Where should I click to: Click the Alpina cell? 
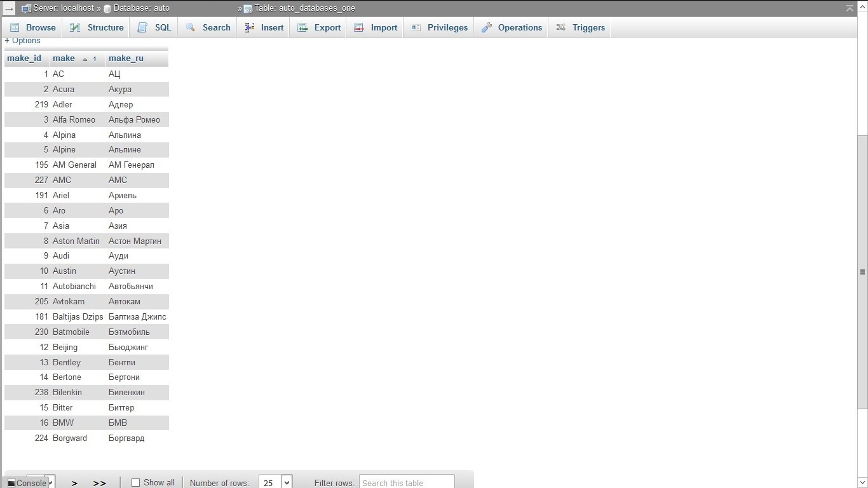(x=78, y=135)
